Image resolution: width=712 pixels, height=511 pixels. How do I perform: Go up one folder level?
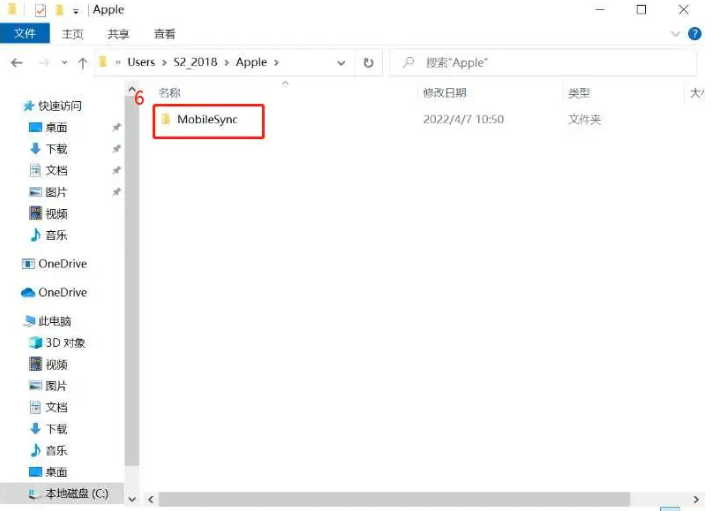82,63
